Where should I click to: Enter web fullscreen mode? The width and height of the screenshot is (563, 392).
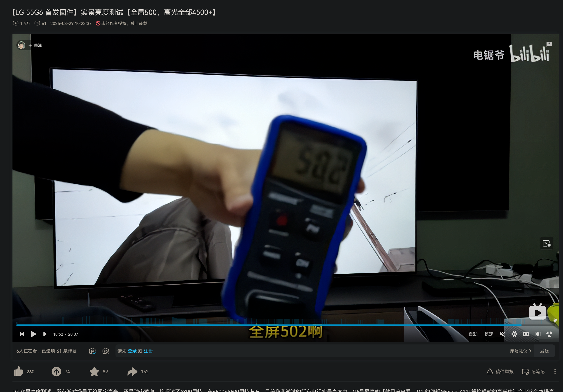[526, 334]
